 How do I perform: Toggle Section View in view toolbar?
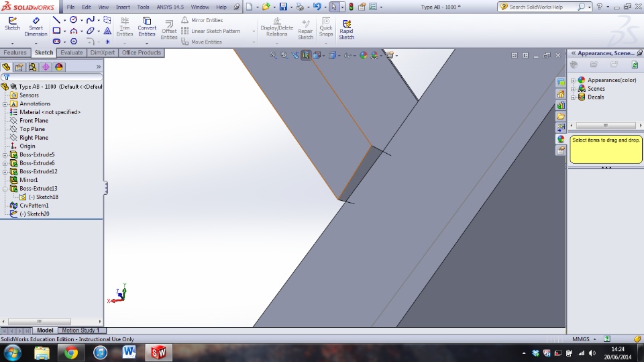point(306,55)
